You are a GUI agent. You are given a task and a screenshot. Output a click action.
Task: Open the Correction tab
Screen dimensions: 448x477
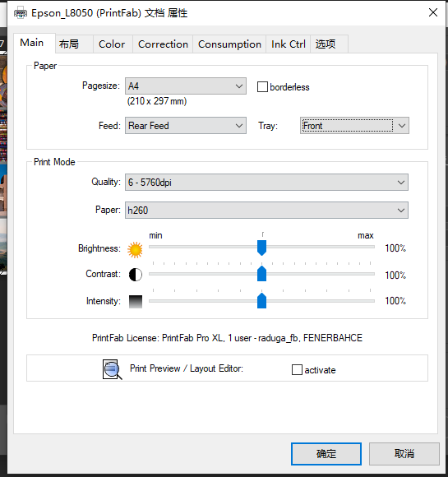pyautogui.click(x=163, y=44)
